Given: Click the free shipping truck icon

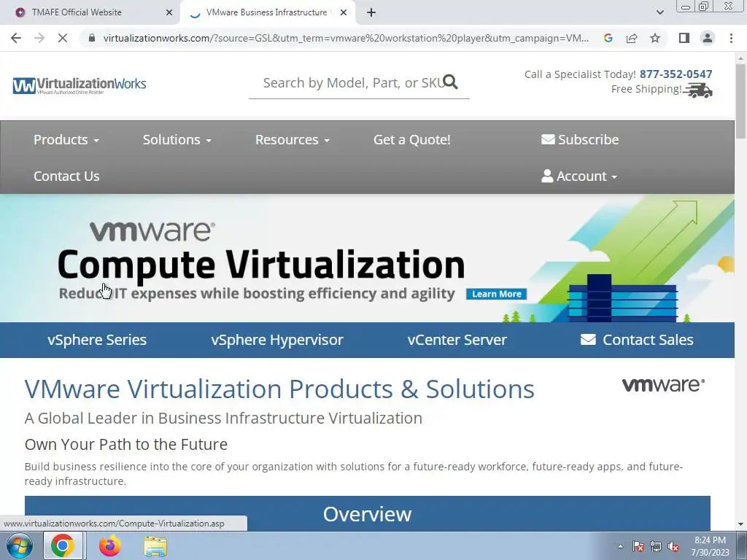Looking at the screenshot, I should [698, 90].
